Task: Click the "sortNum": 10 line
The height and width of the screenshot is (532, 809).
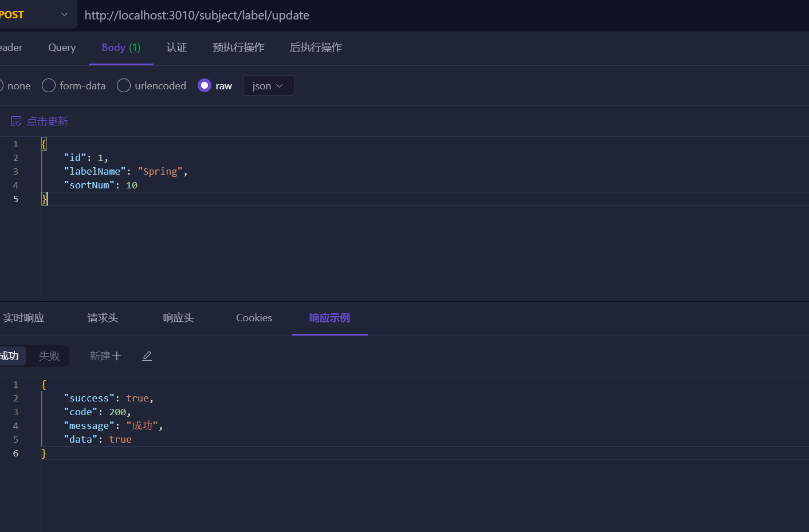Action: tap(100, 185)
